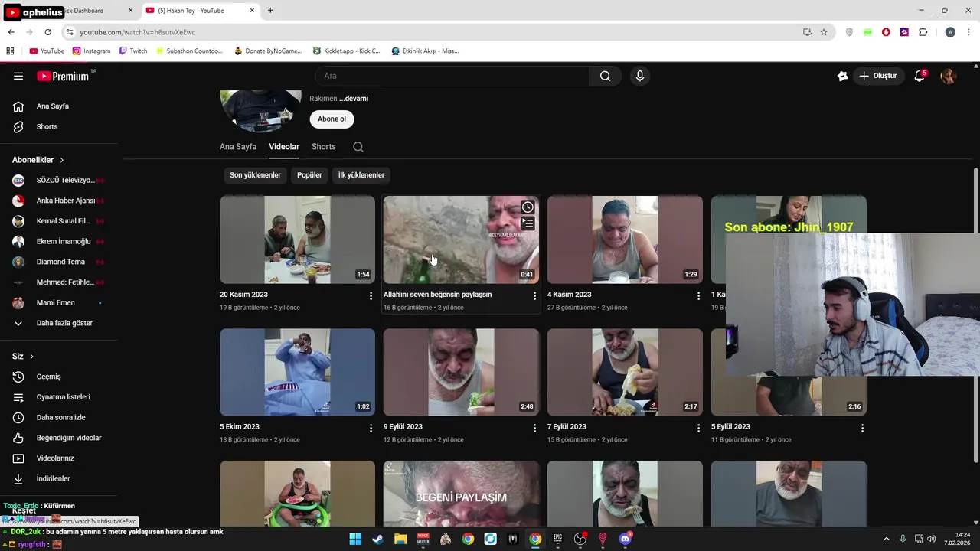Open a new browser tab with plus
Screen dimensions: 980x551
pyautogui.click(x=270, y=11)
